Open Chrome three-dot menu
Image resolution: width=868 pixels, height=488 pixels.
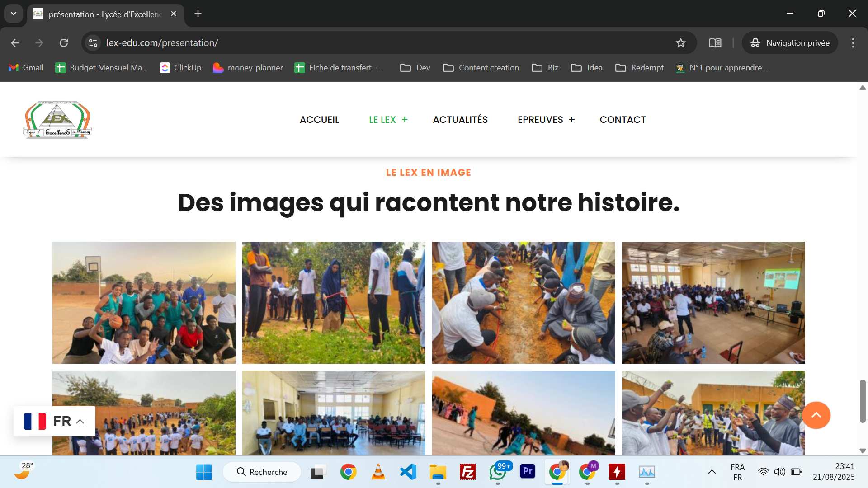tap(853, 43)
